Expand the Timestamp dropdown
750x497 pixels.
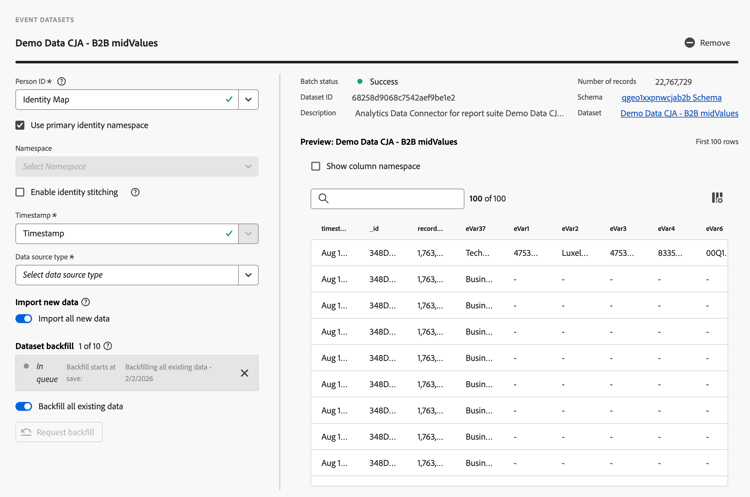[x=248, y=234]
